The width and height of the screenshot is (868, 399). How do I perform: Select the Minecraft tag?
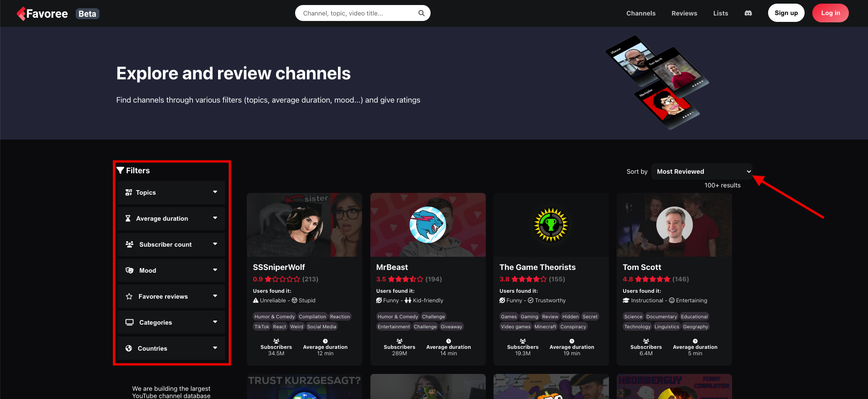click(x=546, y=326)
